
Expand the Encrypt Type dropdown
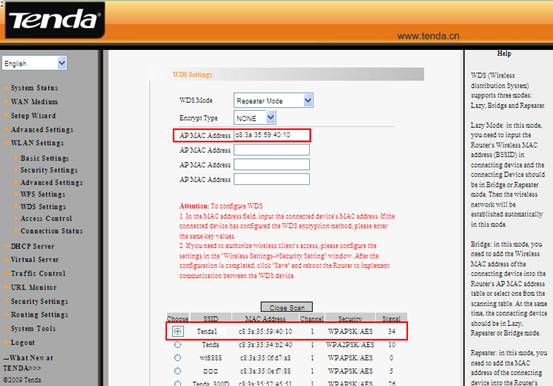[x=254, y=118]
